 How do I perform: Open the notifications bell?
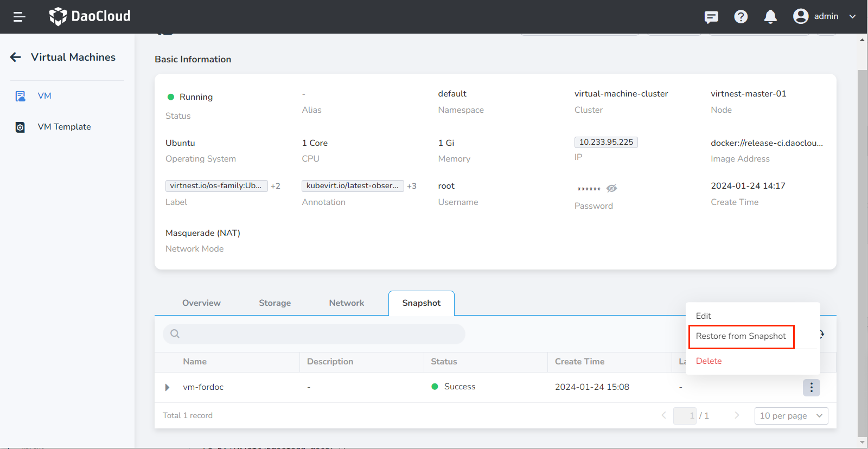(770, 17)
